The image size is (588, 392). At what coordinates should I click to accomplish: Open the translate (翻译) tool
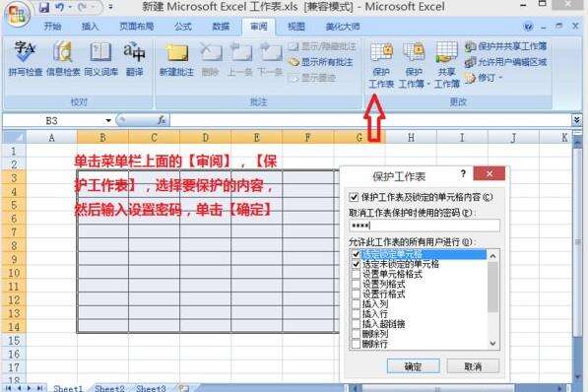click(134, 59)
